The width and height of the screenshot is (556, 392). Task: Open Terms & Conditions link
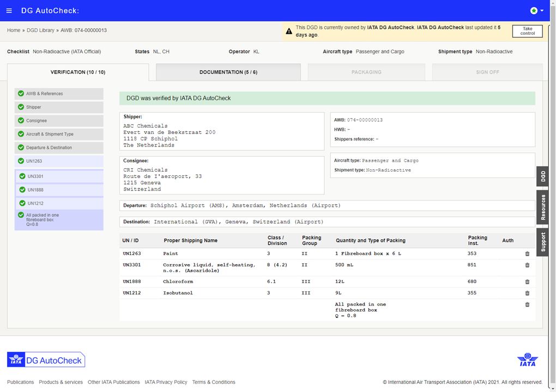coord(214,382)
